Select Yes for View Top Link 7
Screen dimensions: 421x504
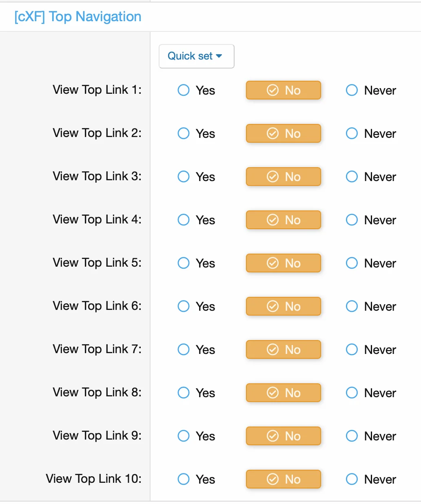pos(184,349)
